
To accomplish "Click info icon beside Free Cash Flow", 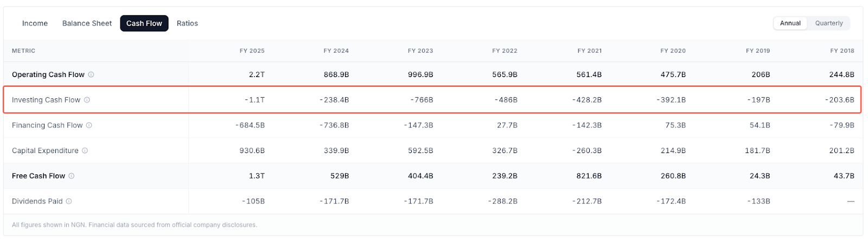I will coord(72,176).
